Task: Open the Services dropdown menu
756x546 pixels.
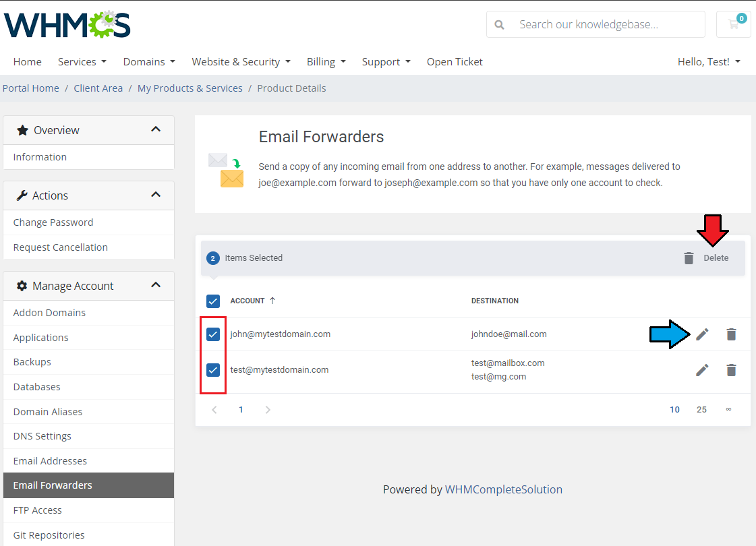Action: tap(82, 62)
